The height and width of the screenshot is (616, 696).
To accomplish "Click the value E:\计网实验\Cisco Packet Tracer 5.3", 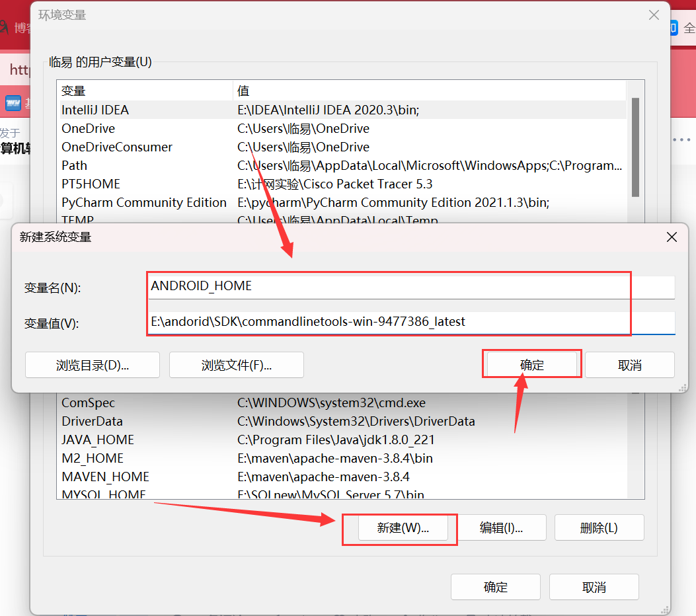I will click(335, 184).
